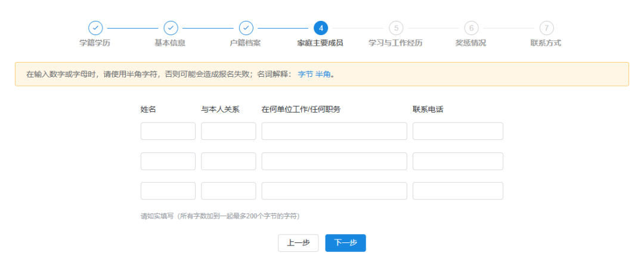
Task: Click the 学籍学历 step checkmark icon
Action: [95, 28]
